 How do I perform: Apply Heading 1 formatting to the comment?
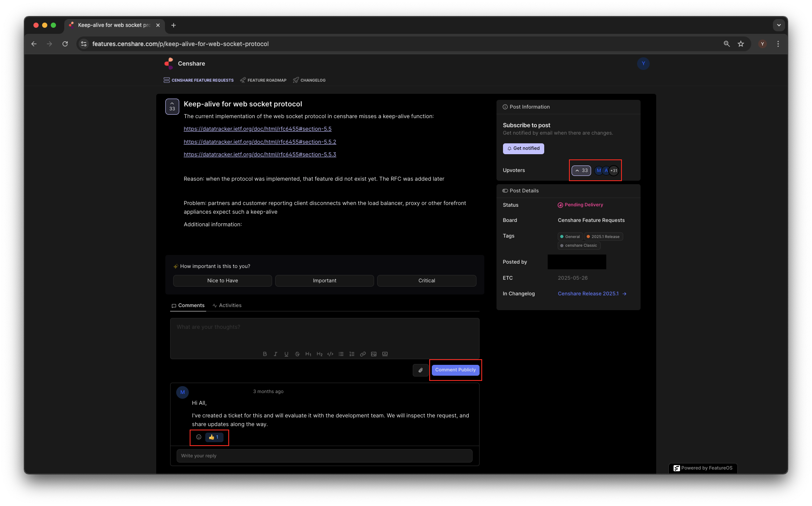309,354
